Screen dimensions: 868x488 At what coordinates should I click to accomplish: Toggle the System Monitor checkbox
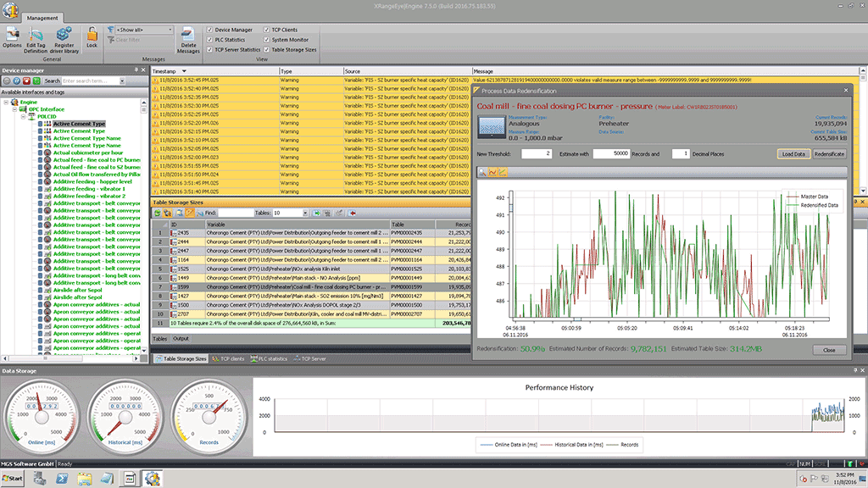tap(267, 40)
